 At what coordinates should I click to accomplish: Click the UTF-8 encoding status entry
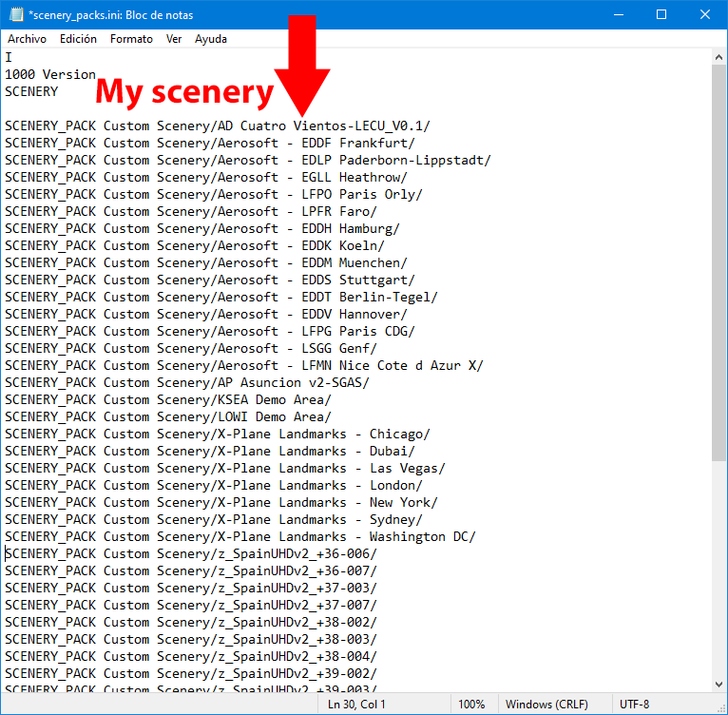(x=634, y=705)
